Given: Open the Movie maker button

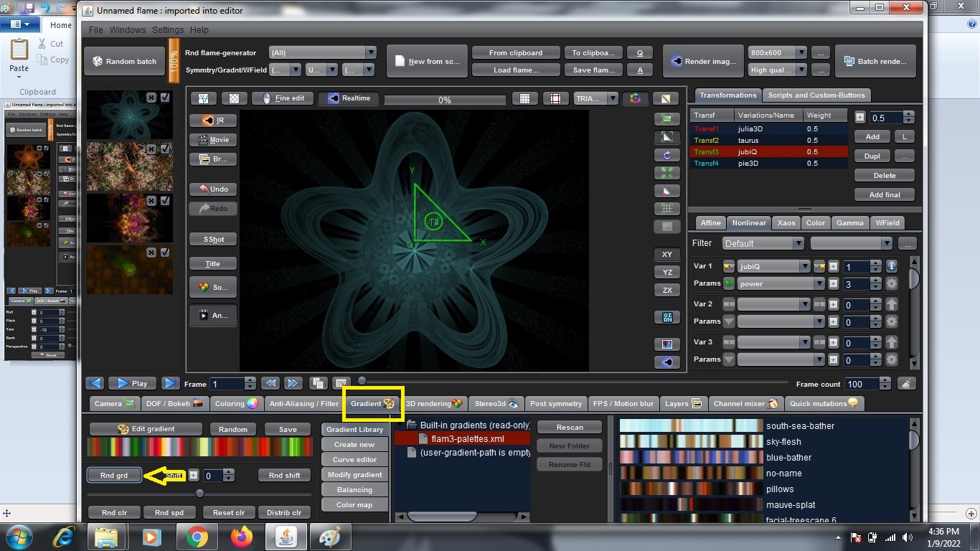Looking at the screenshot, I should tap(213, 140).
